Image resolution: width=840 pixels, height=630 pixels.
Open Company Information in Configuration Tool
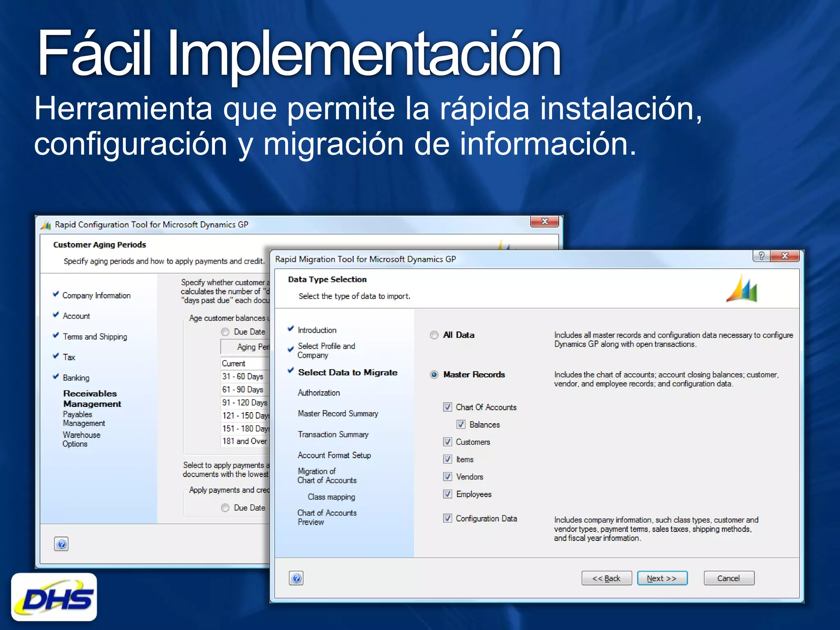pyautogui.click(x=96, y=295)
